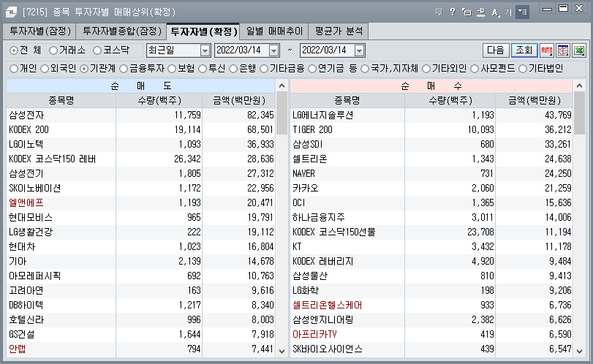Select the 코스닥 radio button
Image resolution: width=593 pixels, height=364 pixels.
(x=97, y=50)
